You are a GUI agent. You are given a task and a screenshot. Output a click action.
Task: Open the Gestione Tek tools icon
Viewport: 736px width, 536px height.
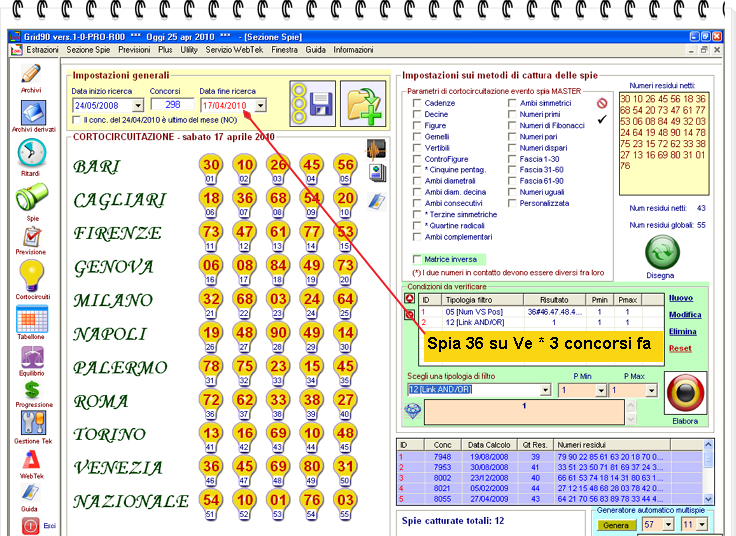[33, 422]
